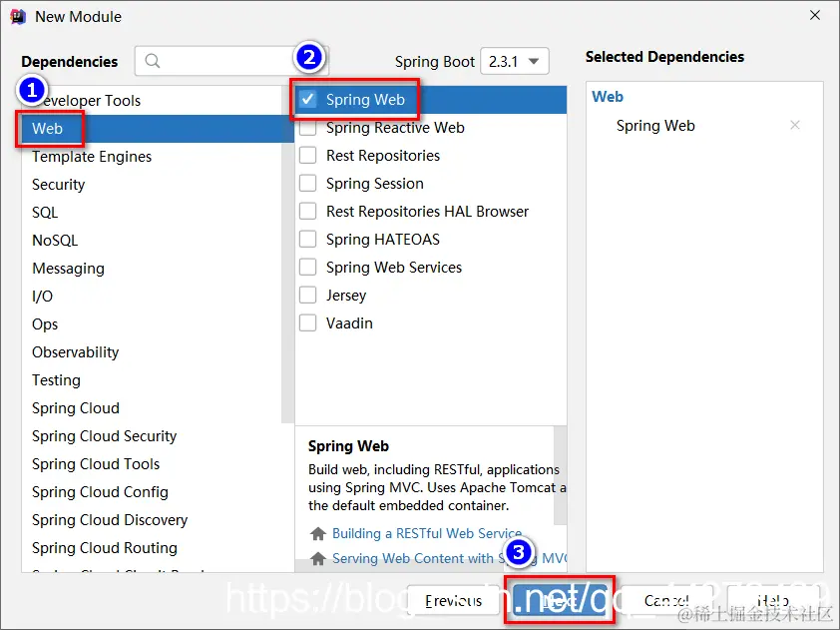Click the Cancel button
Screen dimensions: 840x630
[666, 600]
